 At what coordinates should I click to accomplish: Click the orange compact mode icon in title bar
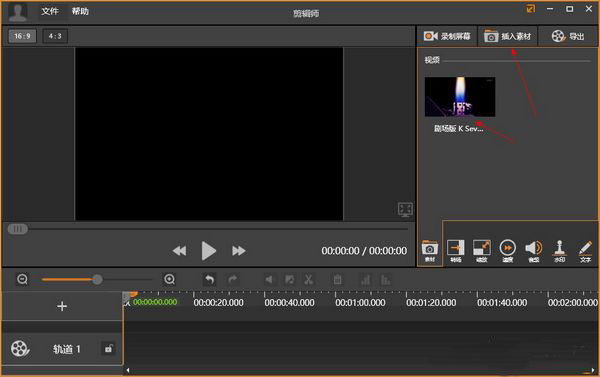(530, 9)
